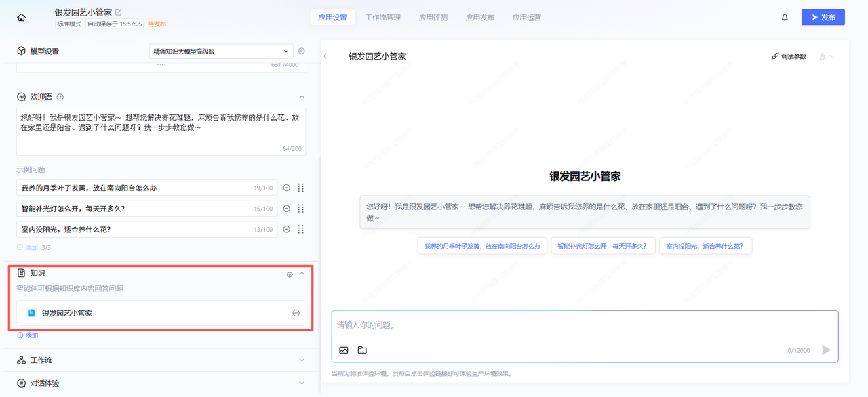Open the model selection dropdown

221,51
